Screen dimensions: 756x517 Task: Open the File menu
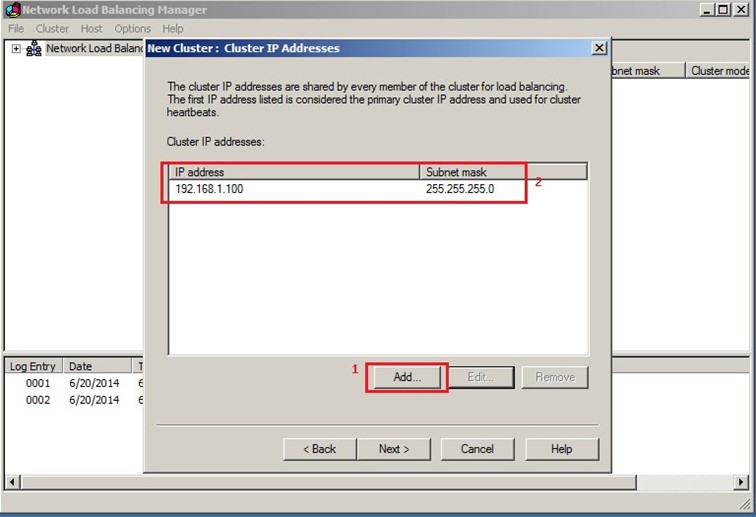tap(16, 29)
